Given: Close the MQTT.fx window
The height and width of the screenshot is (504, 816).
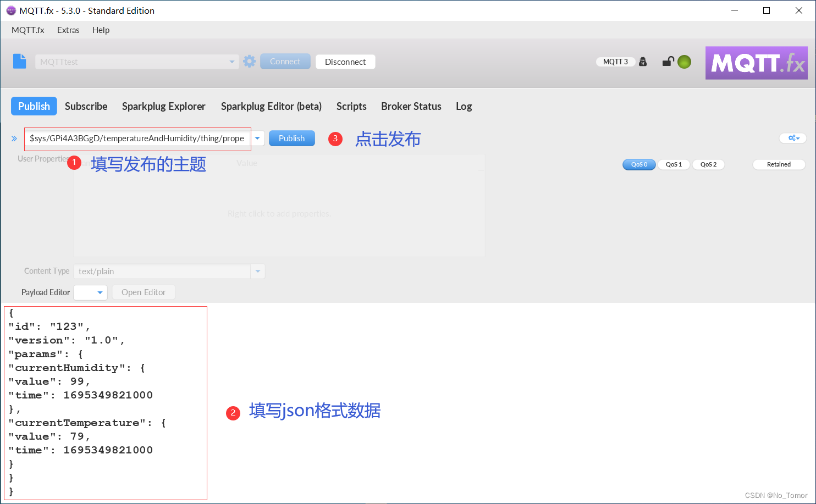Looking at the screenshot, I should 799,10.
